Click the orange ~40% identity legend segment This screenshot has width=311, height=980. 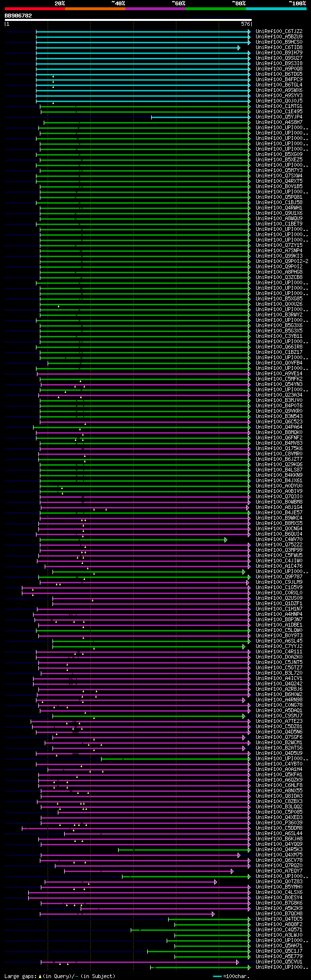pyautogui.click(x=95, y=9)
